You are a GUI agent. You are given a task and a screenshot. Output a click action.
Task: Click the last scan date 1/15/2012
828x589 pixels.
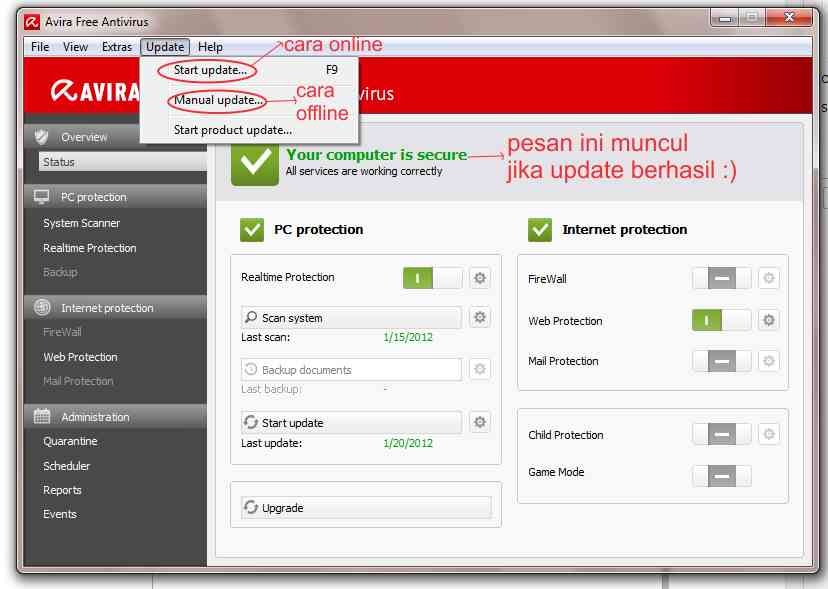point(408,337)
